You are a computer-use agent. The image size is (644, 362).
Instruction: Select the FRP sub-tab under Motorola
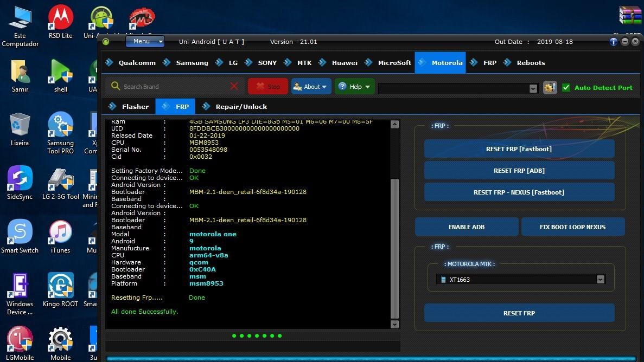[175, 107]
